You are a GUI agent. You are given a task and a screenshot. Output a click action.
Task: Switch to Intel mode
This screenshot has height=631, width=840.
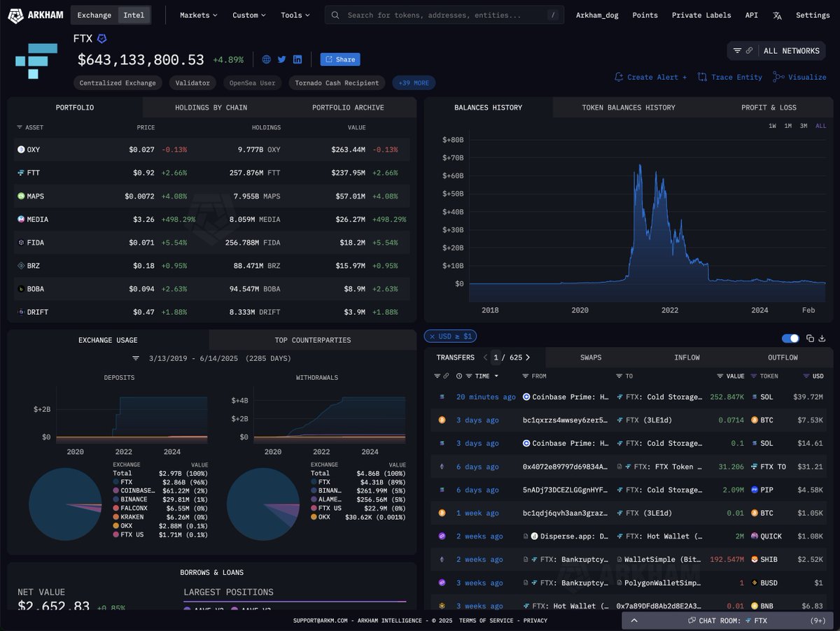pos(134,15)
